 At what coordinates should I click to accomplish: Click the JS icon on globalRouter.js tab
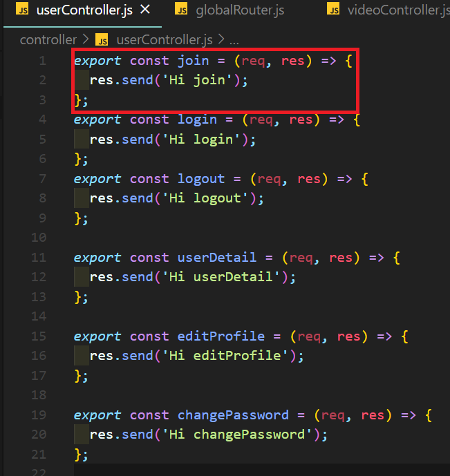[181, 10]
